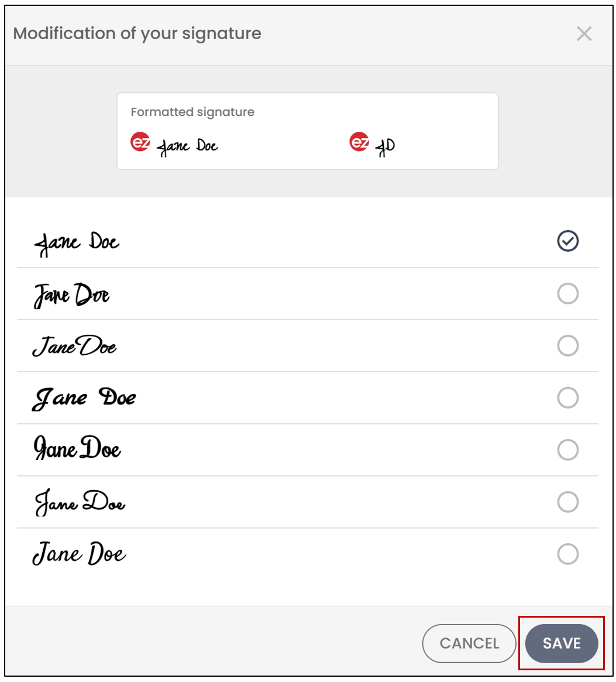Click the bold wide-spaced Jane Doe in fourth row

point(84,399)
